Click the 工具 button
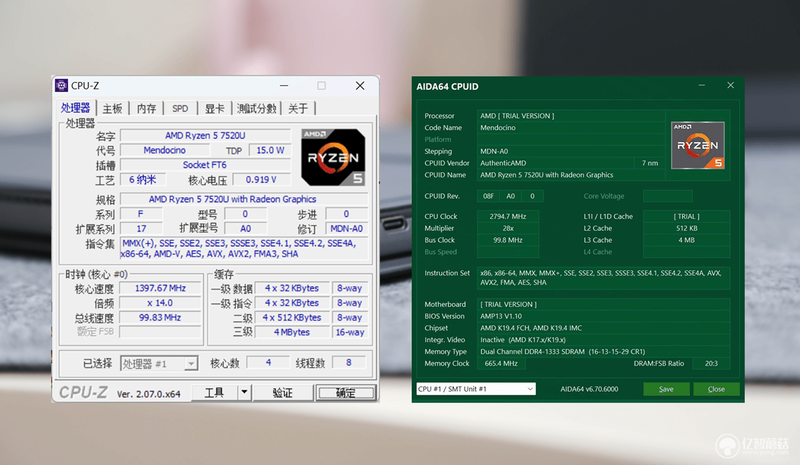Screen dimensions: 800x465 214,392
